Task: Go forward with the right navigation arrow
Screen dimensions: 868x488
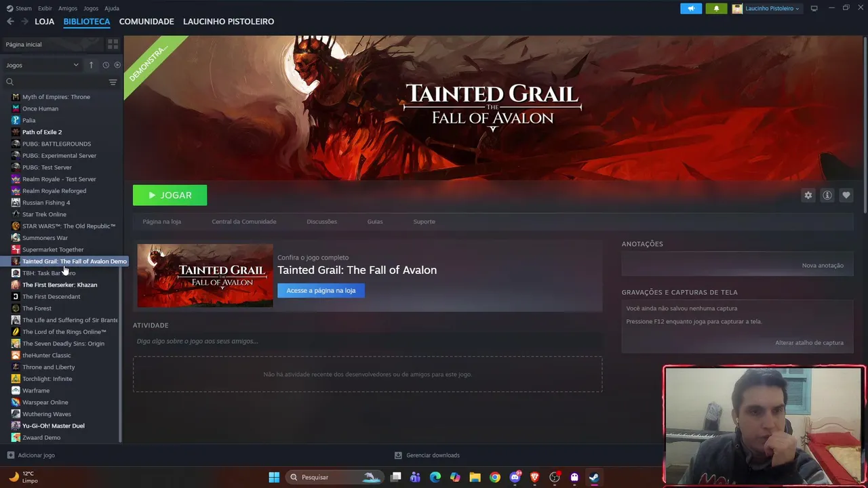Action: 24,22
